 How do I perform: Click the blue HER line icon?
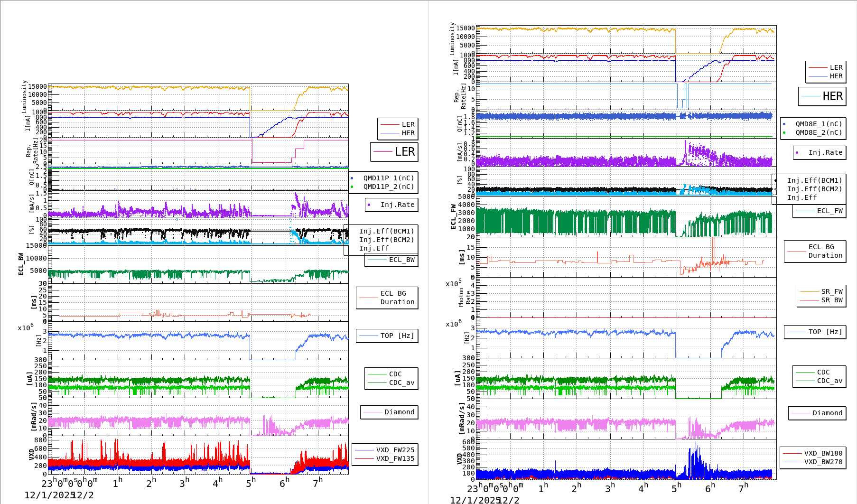pyautogui.click(x=391, y=133)
